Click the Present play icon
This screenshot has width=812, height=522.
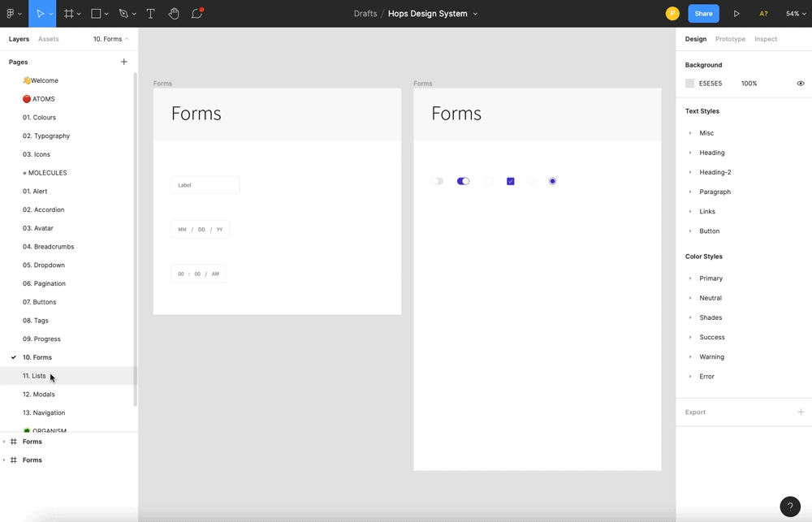click(736, 14)
